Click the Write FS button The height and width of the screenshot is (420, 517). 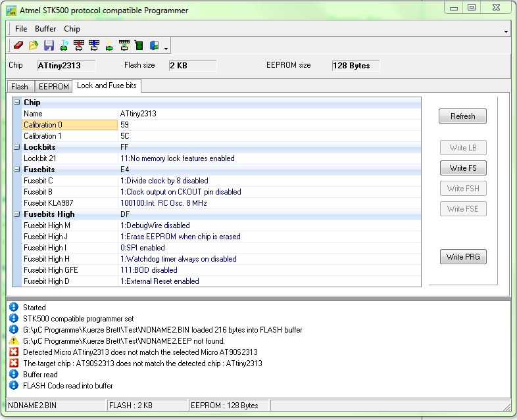tap(463, 168)
